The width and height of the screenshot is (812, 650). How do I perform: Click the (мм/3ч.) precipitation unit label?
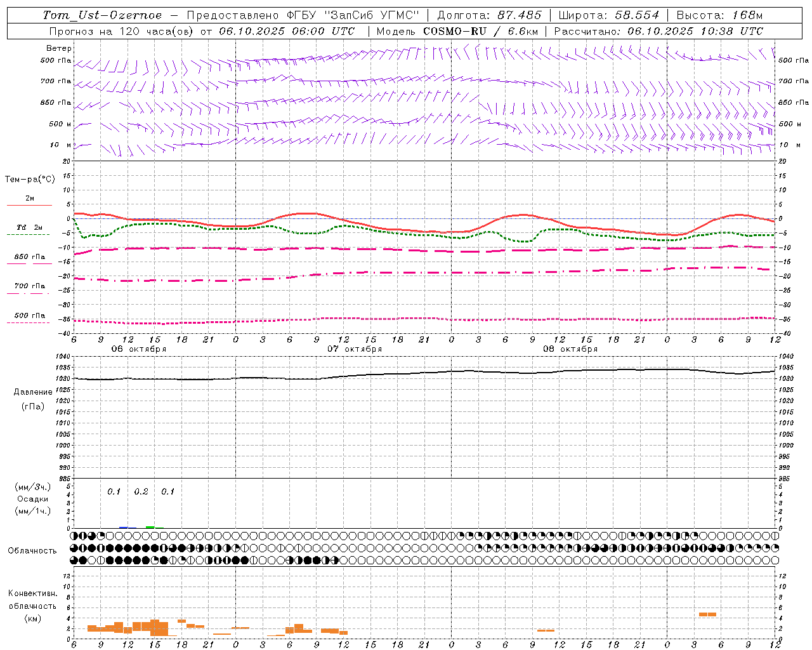33,487
